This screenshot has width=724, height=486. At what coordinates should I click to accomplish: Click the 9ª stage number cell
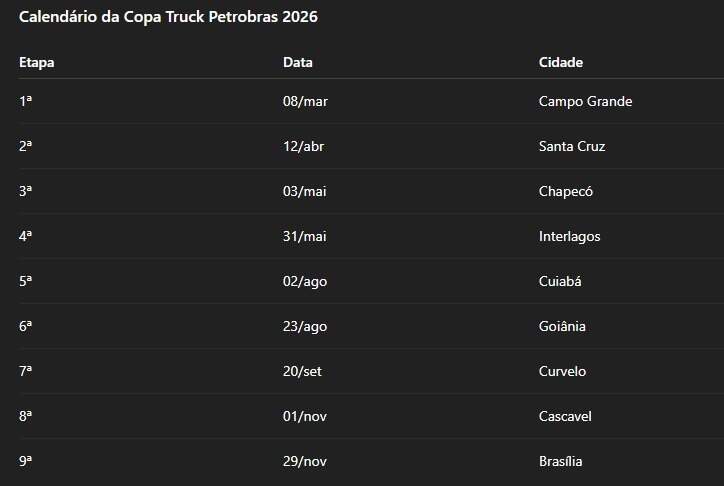coord(26,461)
